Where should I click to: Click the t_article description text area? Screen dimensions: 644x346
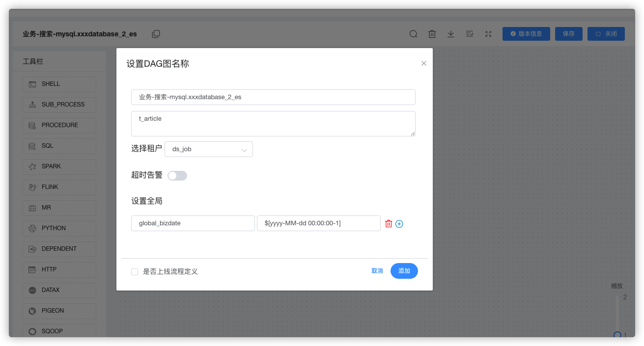[273, 123]
